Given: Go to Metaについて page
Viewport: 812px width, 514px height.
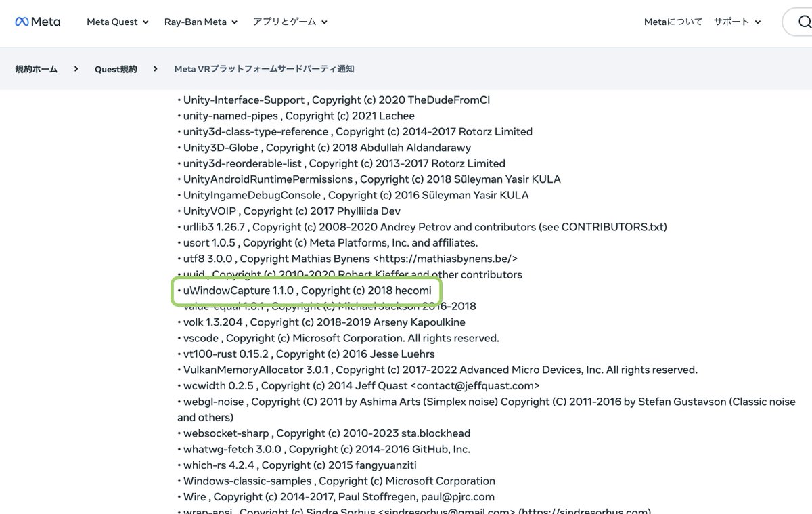Looking at the screenshot, I should [673, 22].
